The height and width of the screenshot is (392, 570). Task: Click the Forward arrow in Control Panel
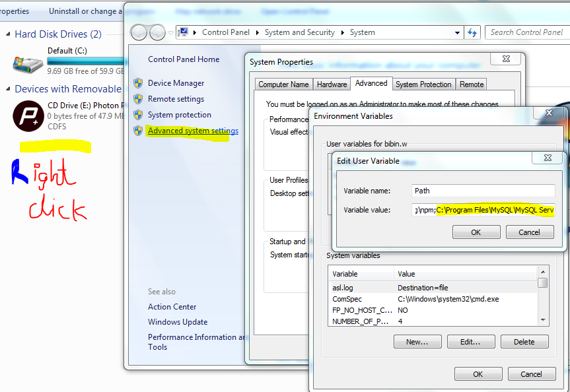click(x=157, y=33)
